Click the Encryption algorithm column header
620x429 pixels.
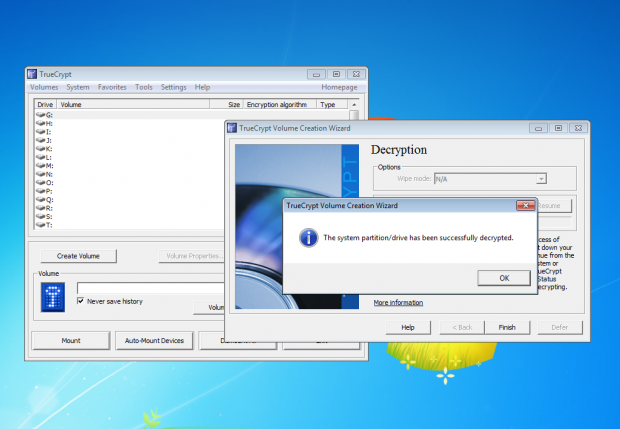[280, 104]
